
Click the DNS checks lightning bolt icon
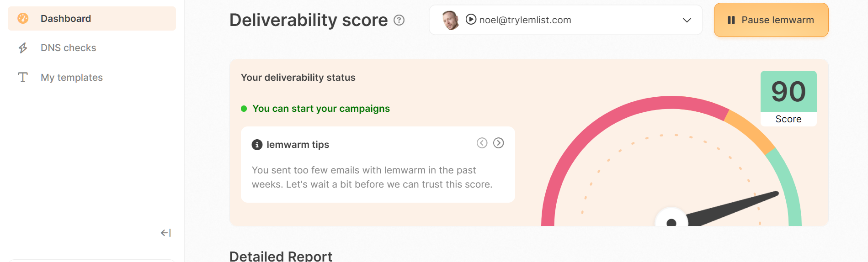point(23,48)
